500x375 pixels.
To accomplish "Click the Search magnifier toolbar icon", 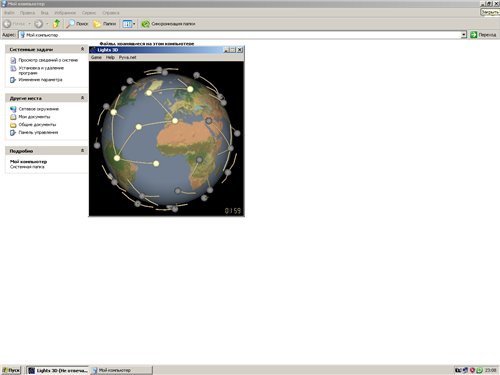I will click(70, 24).
